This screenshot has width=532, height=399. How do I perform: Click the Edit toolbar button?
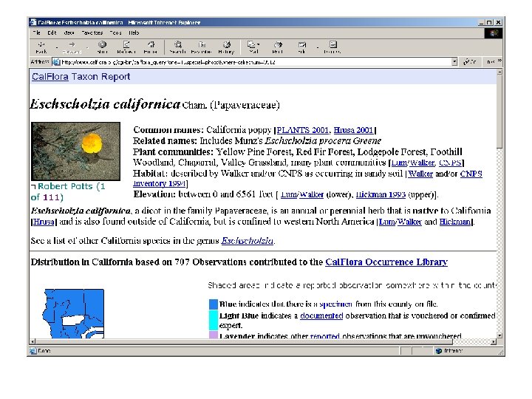301,47
